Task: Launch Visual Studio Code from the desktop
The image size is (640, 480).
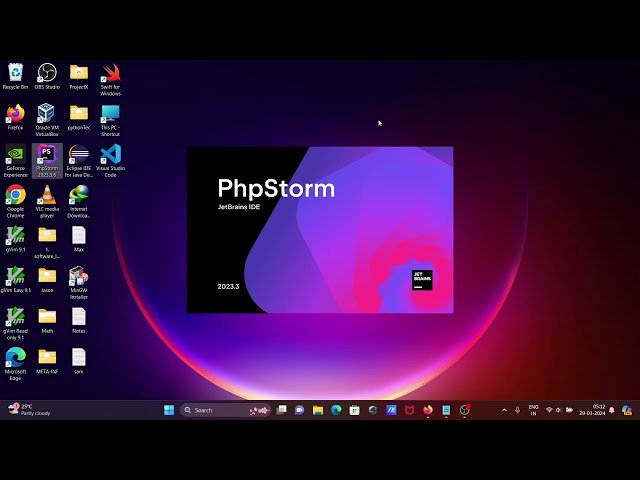Action: tap(111, 160)
